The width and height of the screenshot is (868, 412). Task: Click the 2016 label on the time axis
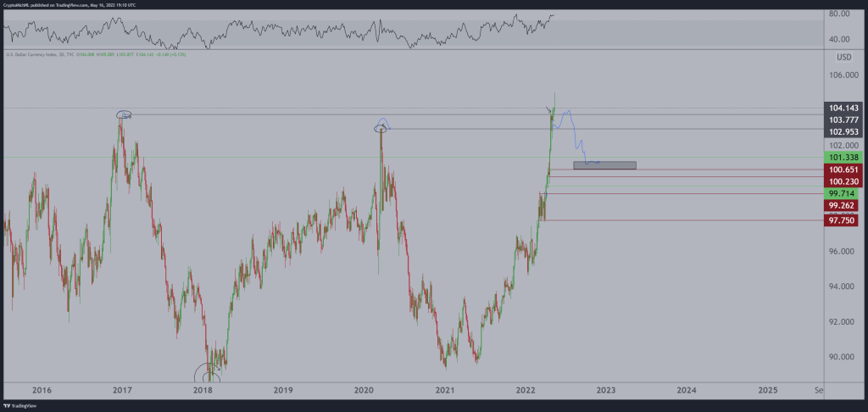[x=41, y=390]
